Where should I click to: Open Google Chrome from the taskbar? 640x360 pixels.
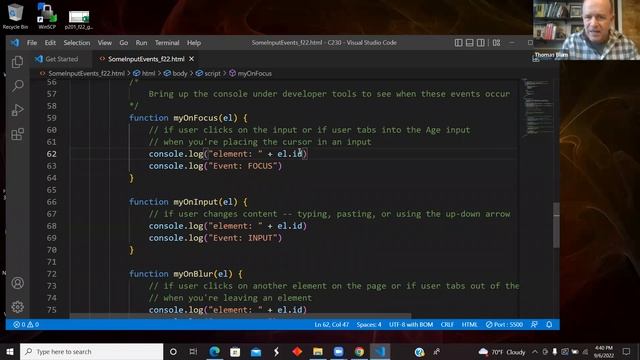[x=359, y=351]
